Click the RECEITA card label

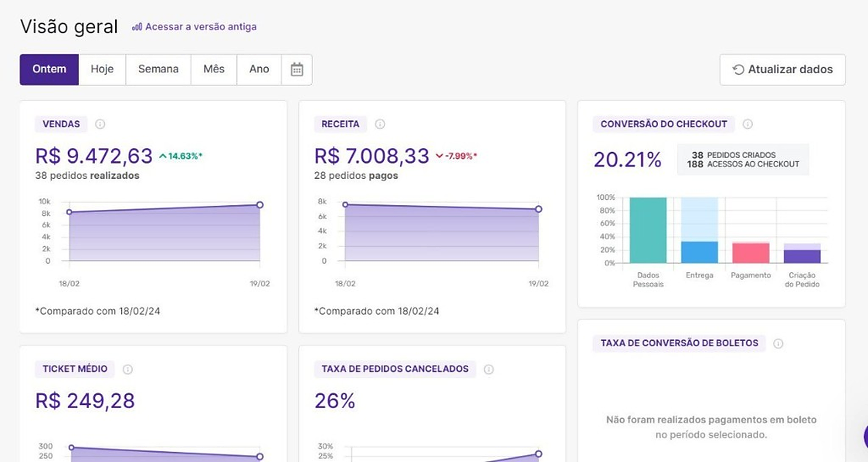pos(340,124)
